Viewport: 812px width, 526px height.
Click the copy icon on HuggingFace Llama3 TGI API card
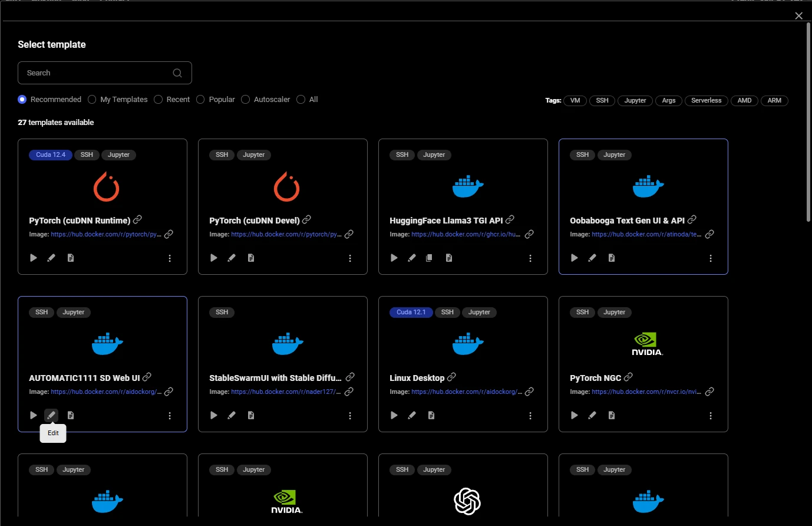click(429, 258)
